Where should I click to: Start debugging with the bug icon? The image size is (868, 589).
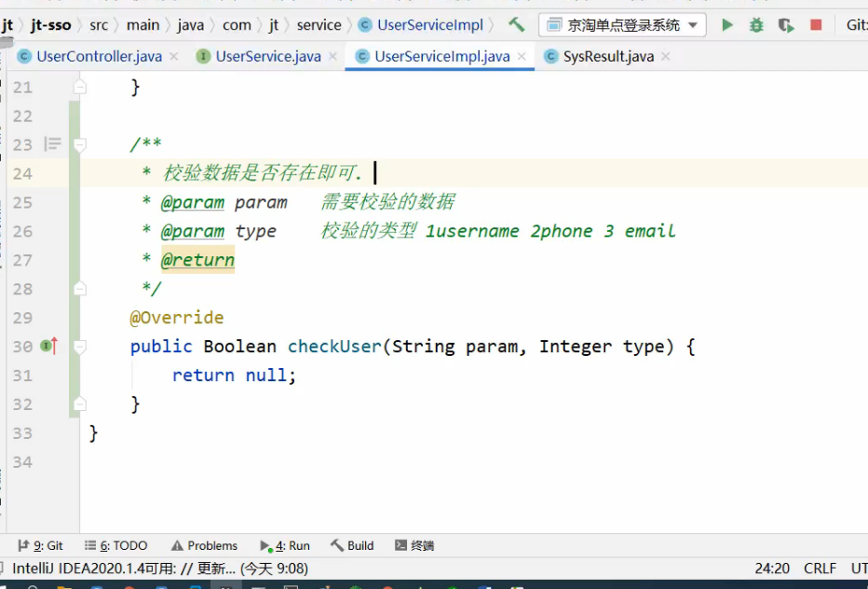(x=756, y=25)
